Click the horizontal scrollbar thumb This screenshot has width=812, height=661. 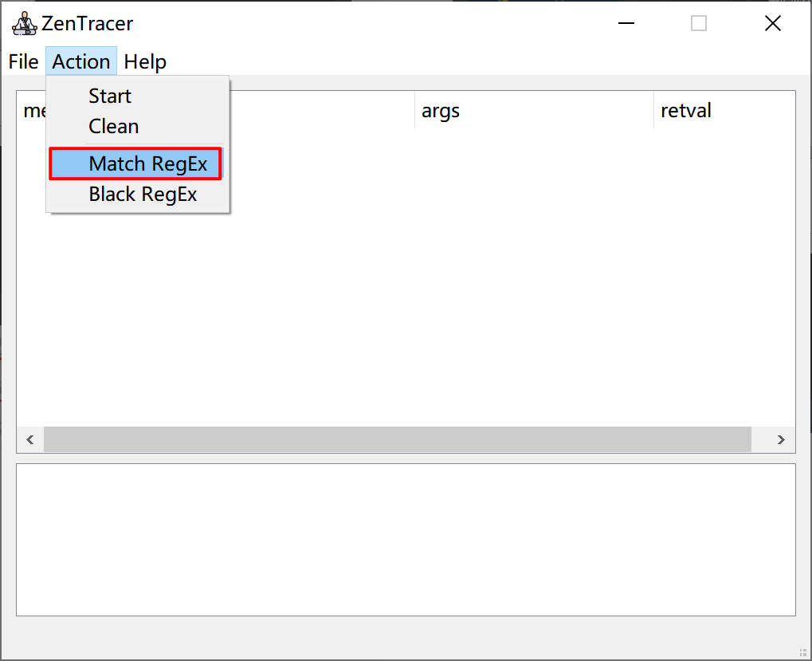tap(397, 440)
